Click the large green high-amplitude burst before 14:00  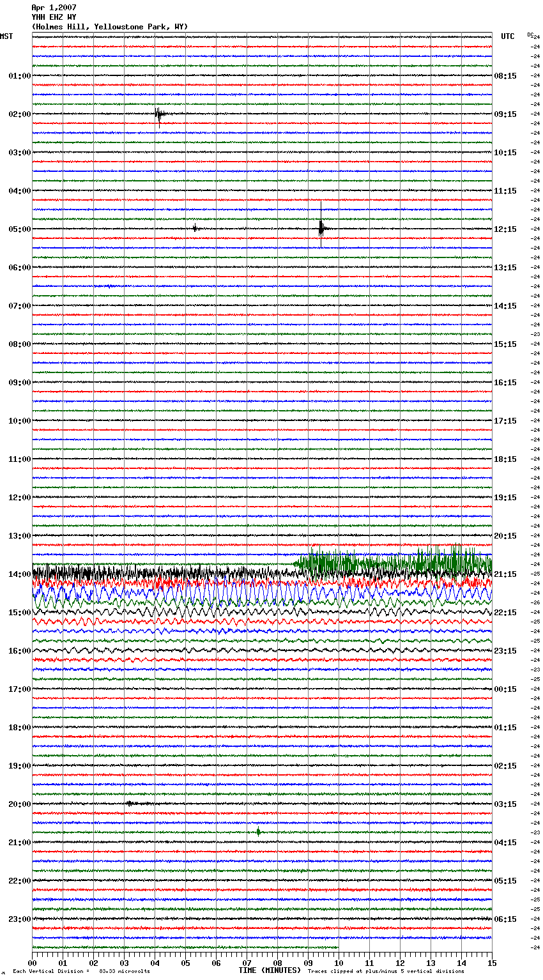point(393,562)
